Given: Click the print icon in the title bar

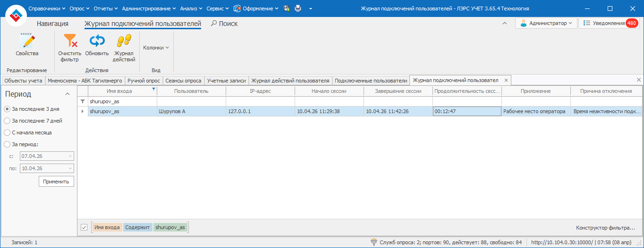Looking at the screenshot, I should [298, 8].
